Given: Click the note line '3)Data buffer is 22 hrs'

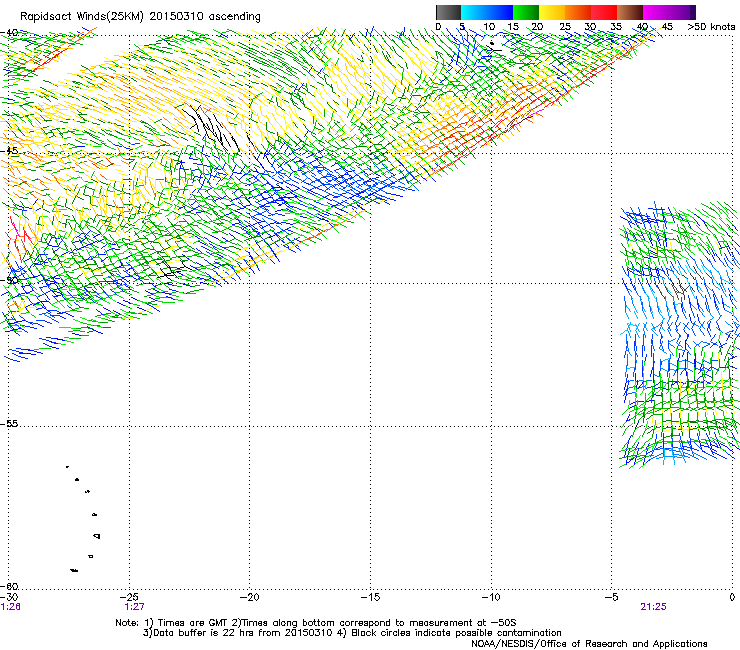Looking at the screenshot, I should [x=352, y=633].
